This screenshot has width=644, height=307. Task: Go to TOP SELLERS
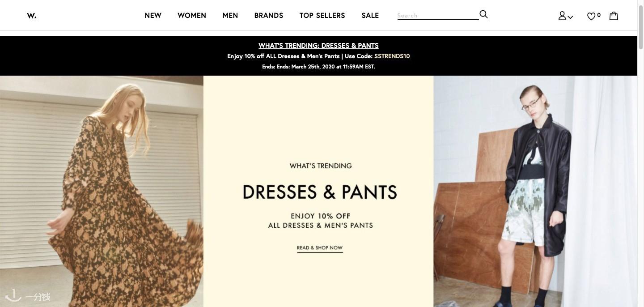pos(322,15)
